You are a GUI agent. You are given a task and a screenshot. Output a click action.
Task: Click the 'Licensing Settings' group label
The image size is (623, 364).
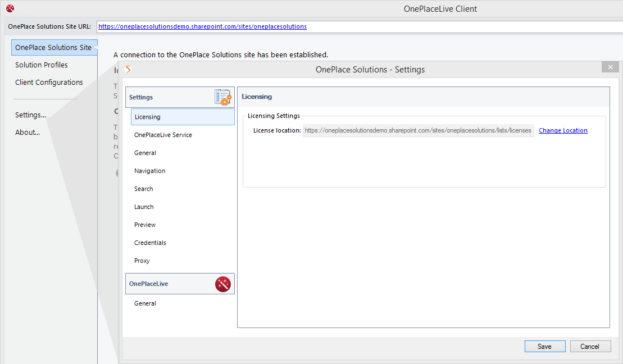274,116
